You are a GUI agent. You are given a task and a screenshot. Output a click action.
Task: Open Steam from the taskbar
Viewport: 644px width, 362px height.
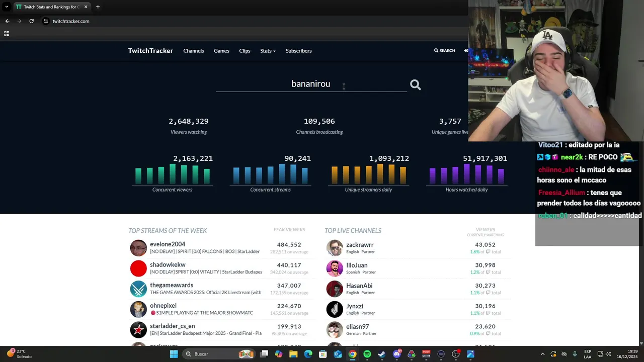382,354
